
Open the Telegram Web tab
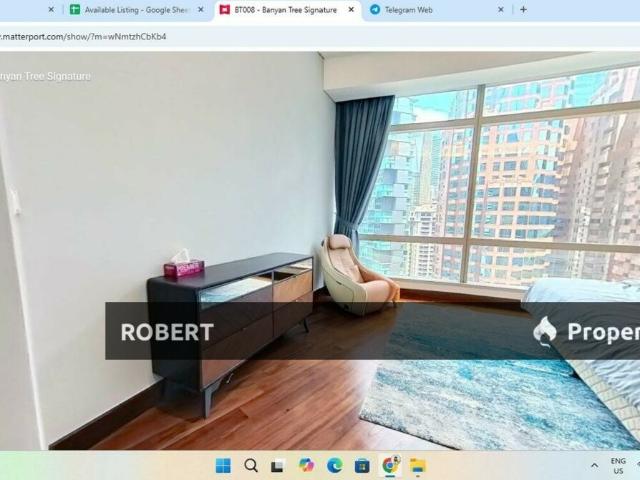coord(437,10)
